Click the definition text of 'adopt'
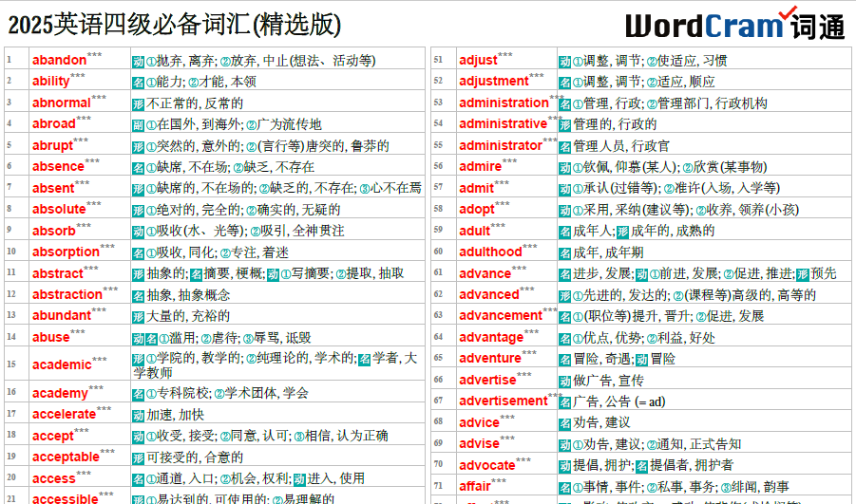Screen dimensions: 856x504 (678, 210)
